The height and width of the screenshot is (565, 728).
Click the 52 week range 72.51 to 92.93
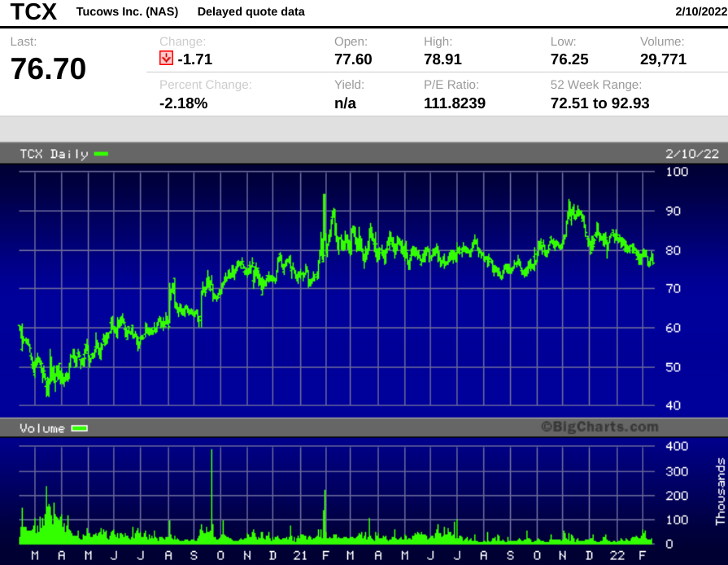(x=599, y=103)
